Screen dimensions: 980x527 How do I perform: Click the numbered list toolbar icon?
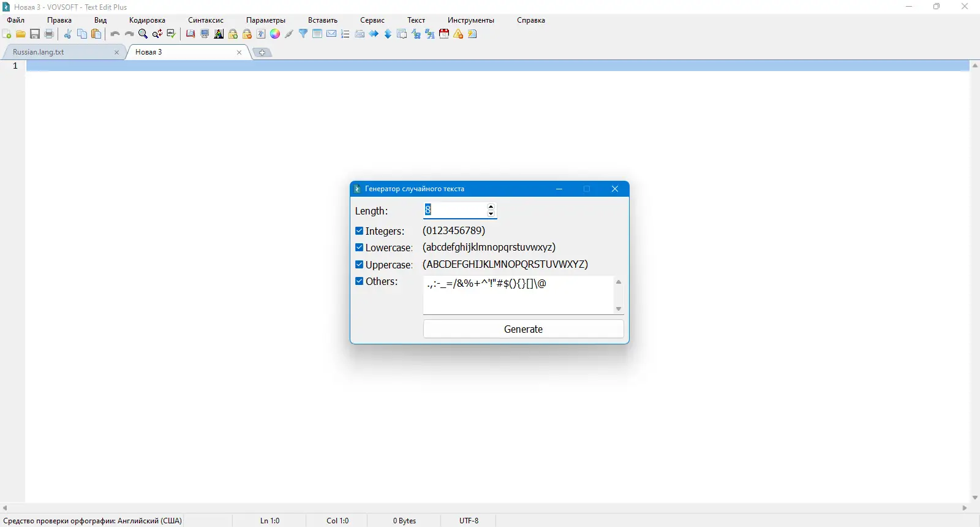[x=345, y=34]
